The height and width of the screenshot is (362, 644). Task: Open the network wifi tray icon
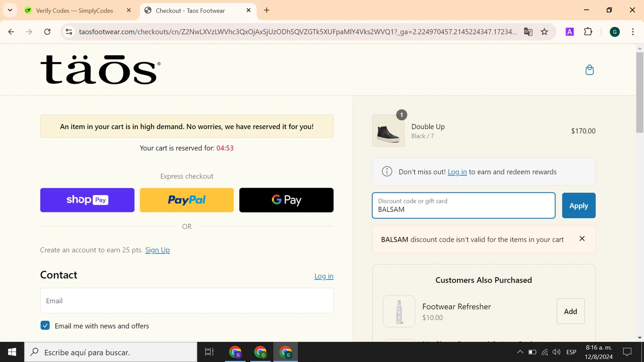[544, 352]
